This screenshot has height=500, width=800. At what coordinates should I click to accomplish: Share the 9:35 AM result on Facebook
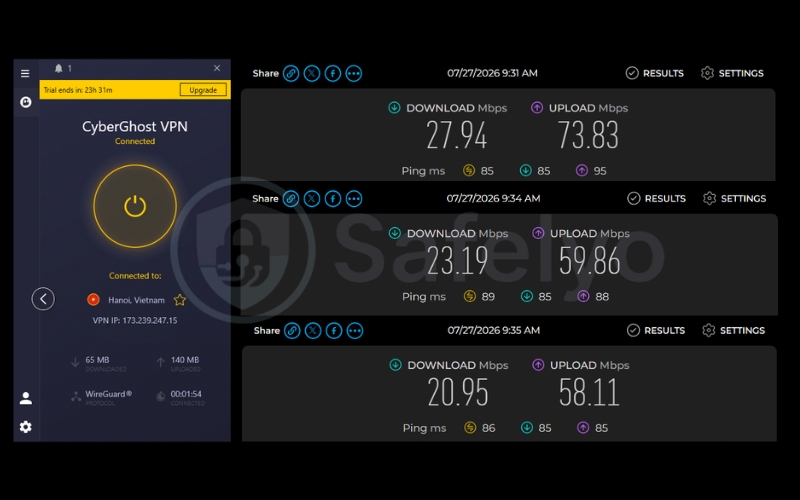334,331
